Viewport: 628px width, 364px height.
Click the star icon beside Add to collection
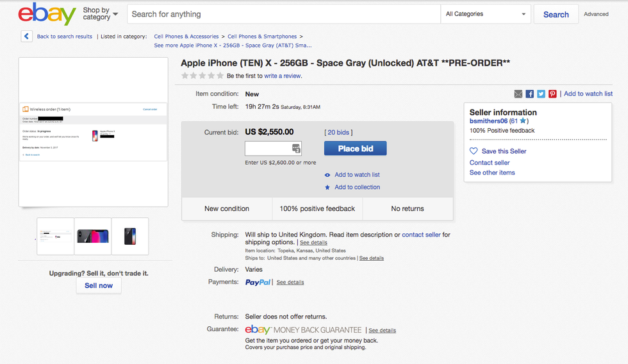[327, 187]
